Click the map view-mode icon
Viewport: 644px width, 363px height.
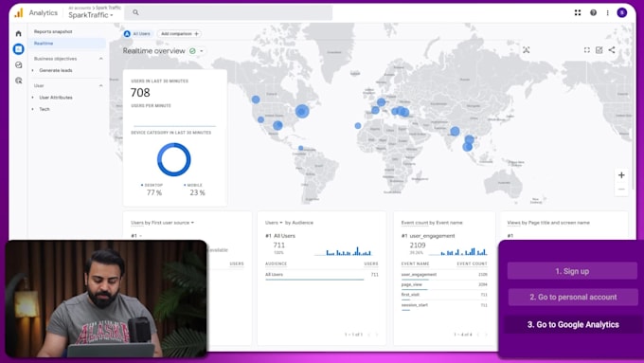(x=527, y=50)
